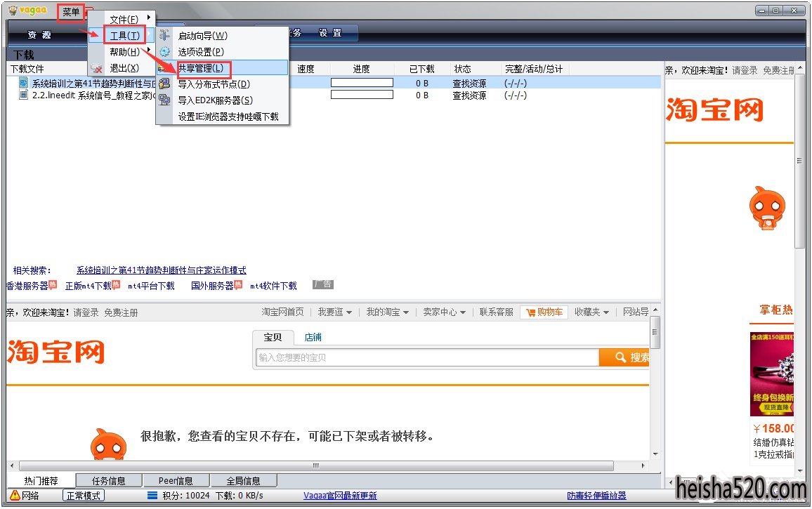Select the 店铺 search tab

(313, 337)
